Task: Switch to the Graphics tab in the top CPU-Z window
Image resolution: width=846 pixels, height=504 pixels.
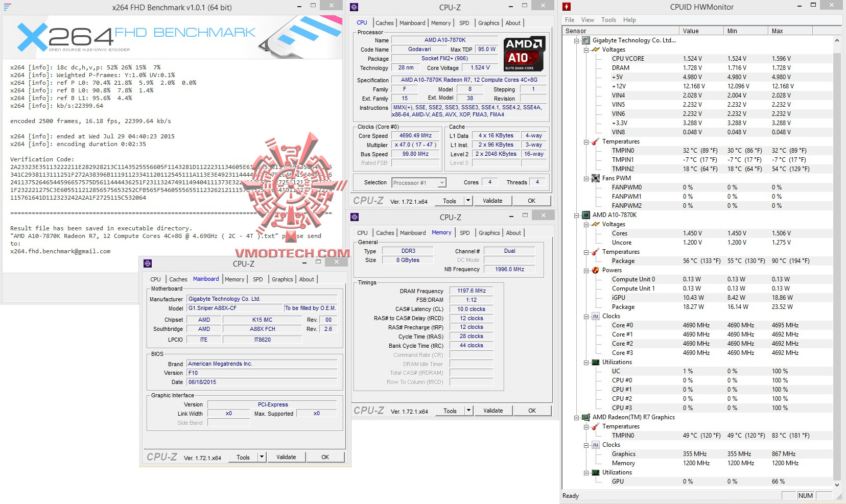Action: [x=489, y=23]
